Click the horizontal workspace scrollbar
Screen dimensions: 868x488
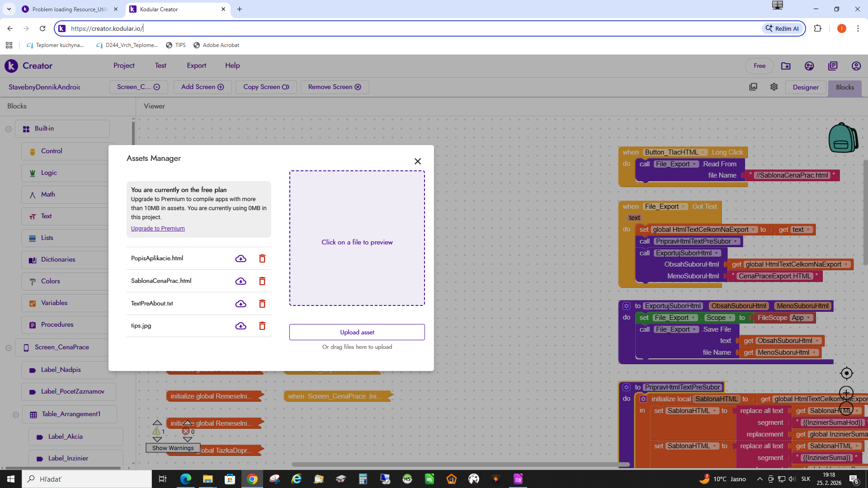pos(460,464)
